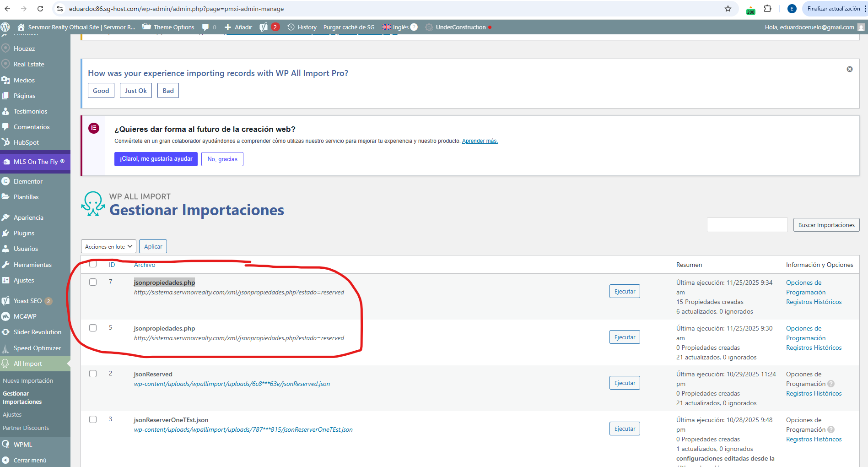868x467 pixels.
Task: Open the Medios media library icon
Action: pyautogui.click(x=5, y=80)
